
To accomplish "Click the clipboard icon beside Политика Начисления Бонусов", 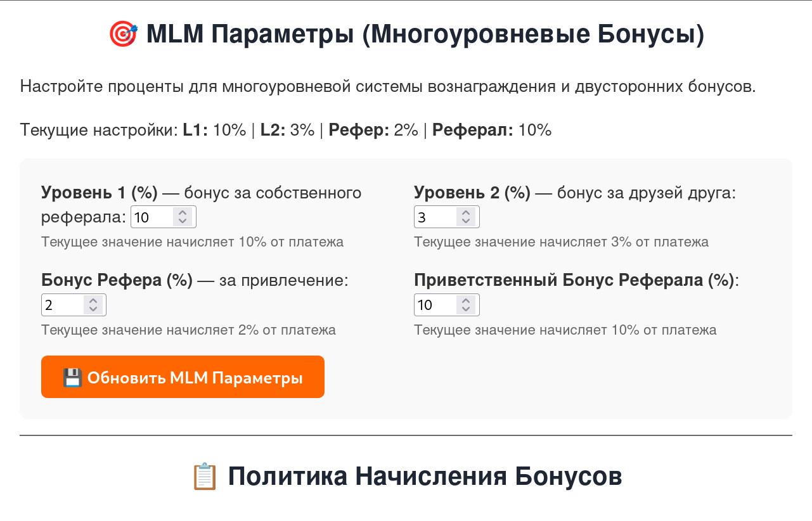I will click(x=203, y=475).
